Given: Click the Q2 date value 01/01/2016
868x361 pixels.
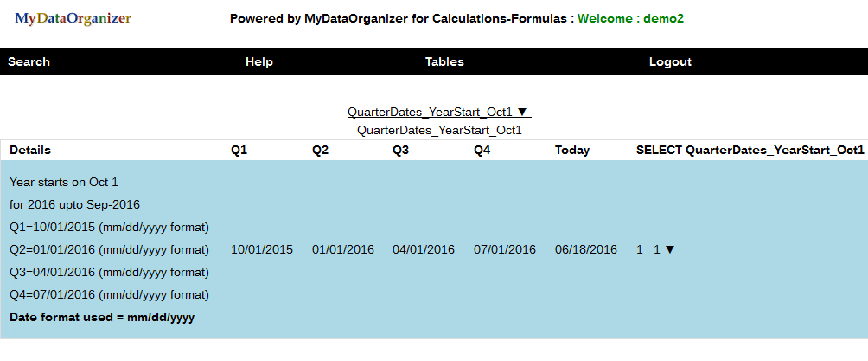Looking at the screenshot, I should coord(343,249).
